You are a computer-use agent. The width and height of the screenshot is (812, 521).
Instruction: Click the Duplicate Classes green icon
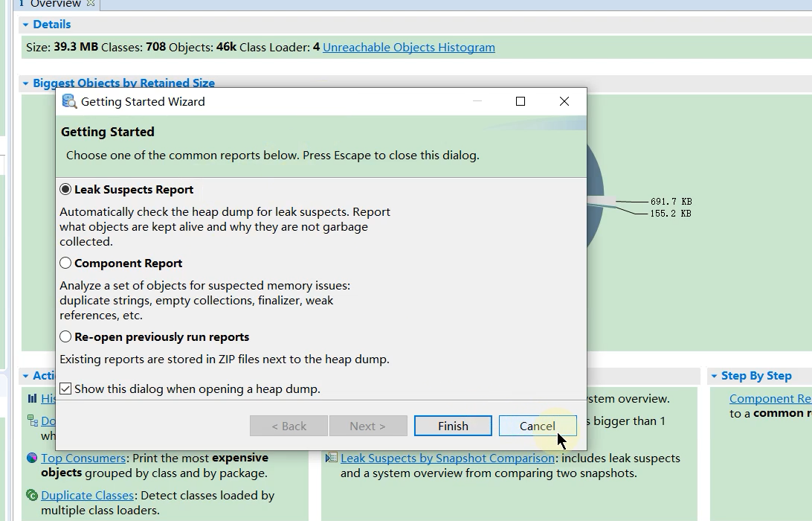tap(32, 495)
